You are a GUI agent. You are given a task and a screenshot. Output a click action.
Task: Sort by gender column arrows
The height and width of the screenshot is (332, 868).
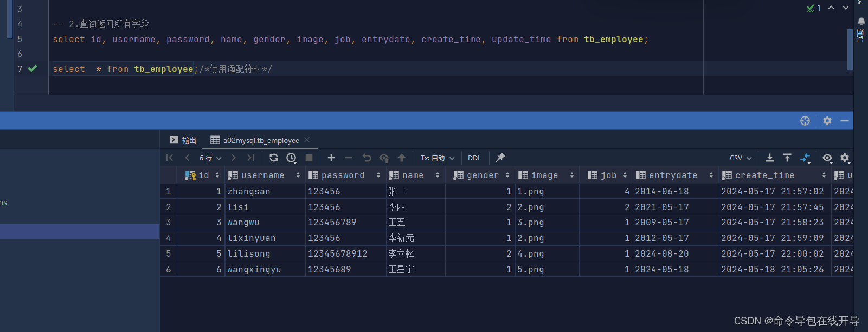[x=507, y=175]
